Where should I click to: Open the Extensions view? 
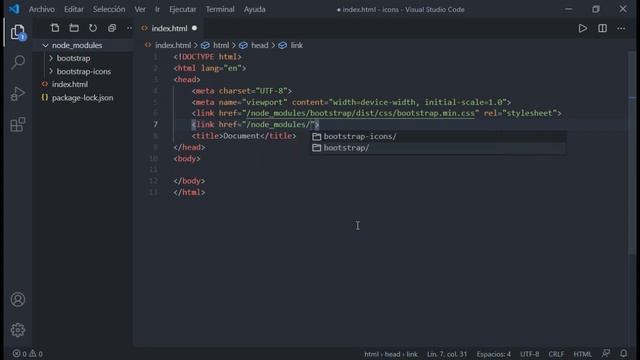[x=18, y=124]
